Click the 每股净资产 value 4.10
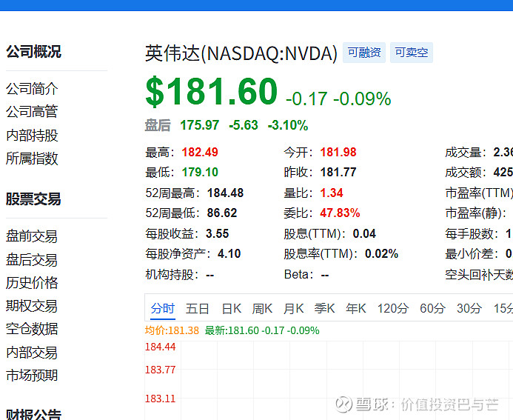Screen dimensions: 513x420 [x=229, y=253]
